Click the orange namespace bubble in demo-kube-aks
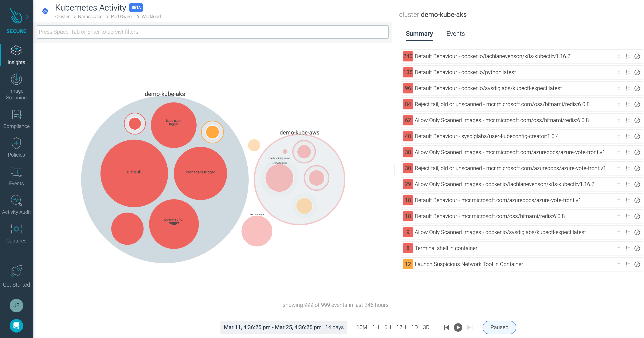Image resolution: width=644 pixels, height=338 pixels. pyautogui.click(x=212, y=132)
